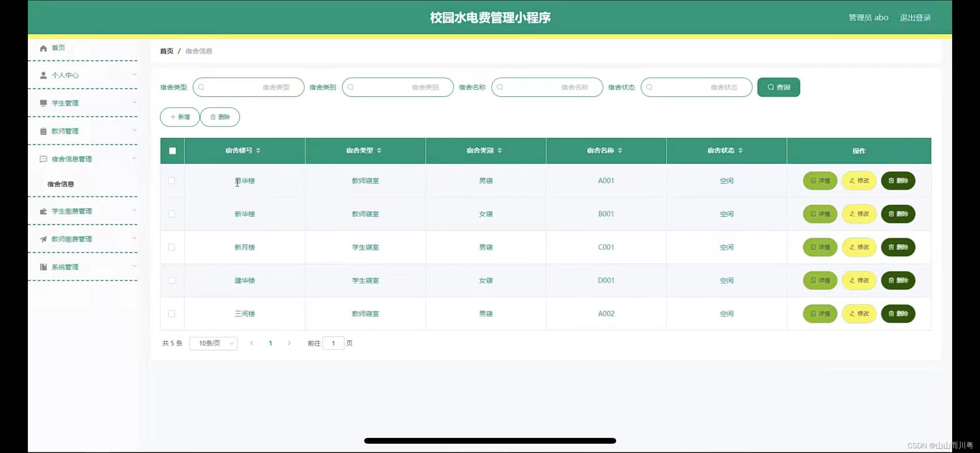The width and height of the screenshot is (980, 453).
Task: Click the 新增 button to add dormitory
Action: coord(180,117)
